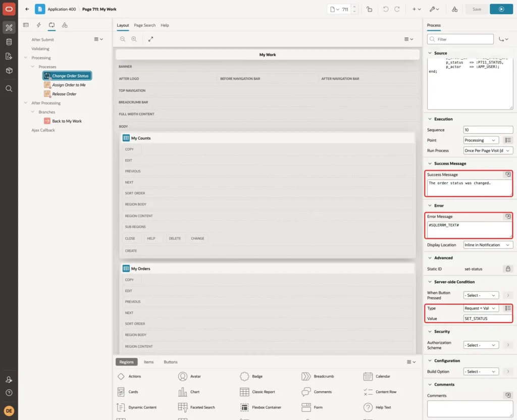
Task: Open the Success Message code editor
Action: 508,174
